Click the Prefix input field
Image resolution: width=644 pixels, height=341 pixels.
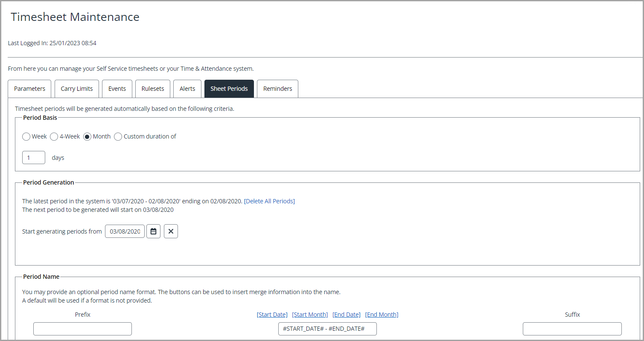(x=82, y=329)
